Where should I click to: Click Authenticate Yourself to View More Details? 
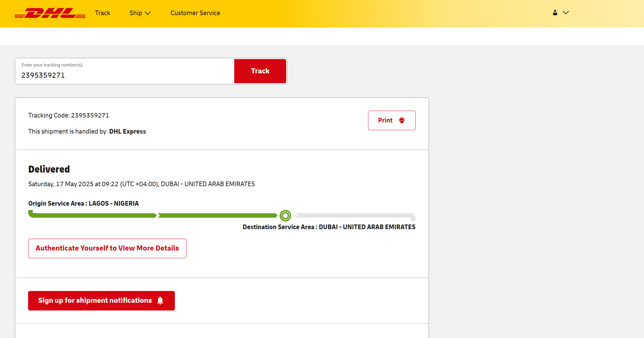point(107,248)
